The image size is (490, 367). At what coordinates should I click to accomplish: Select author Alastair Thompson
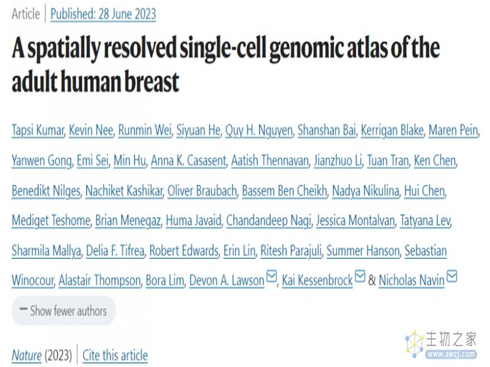[x=100, y=280]
